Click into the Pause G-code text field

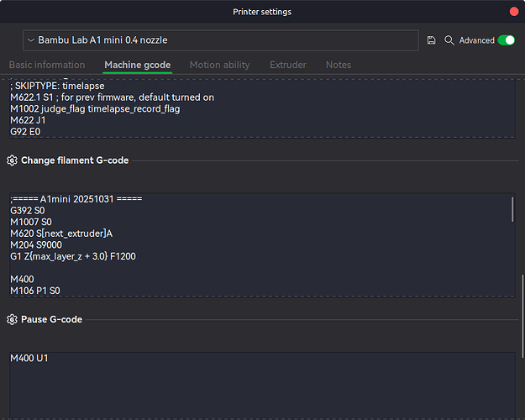pos(262,386)
